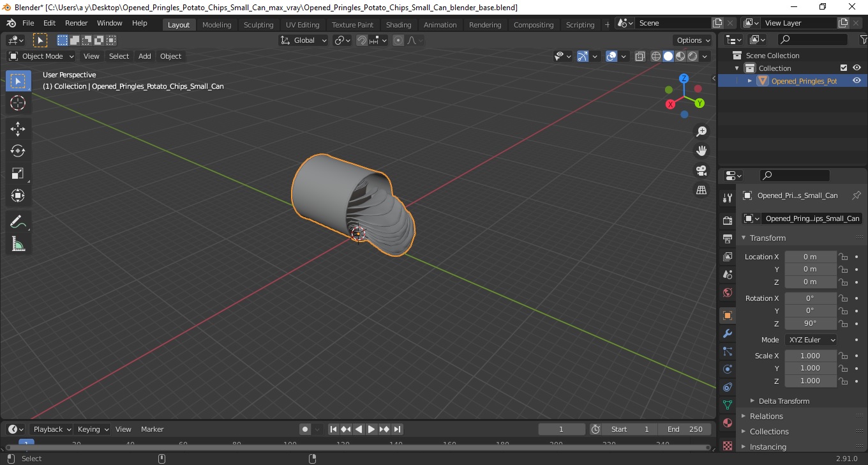Viewport: 868px width, 465px height.
Task: Jump to the end frame
Action: [397, 429]
